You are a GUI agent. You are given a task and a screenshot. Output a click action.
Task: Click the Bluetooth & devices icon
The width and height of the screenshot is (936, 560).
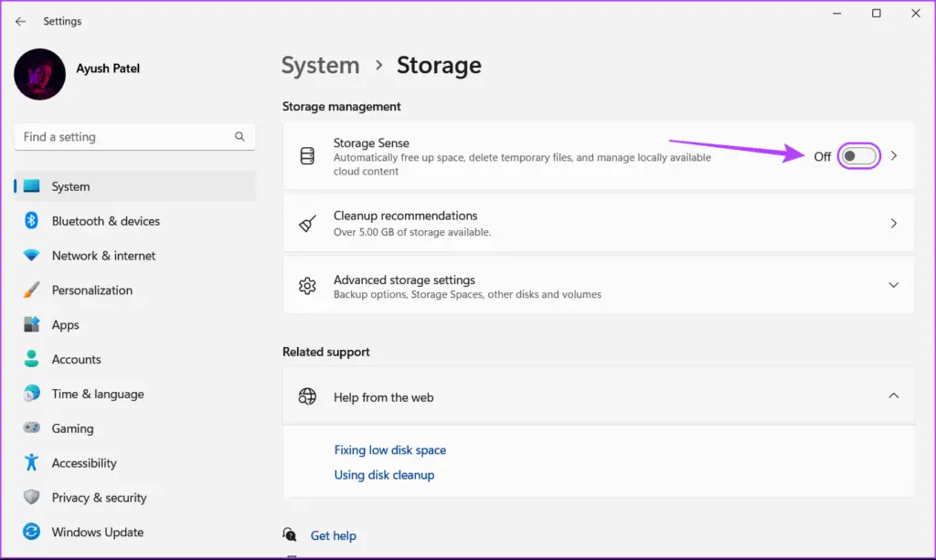[x=32, y=221]
